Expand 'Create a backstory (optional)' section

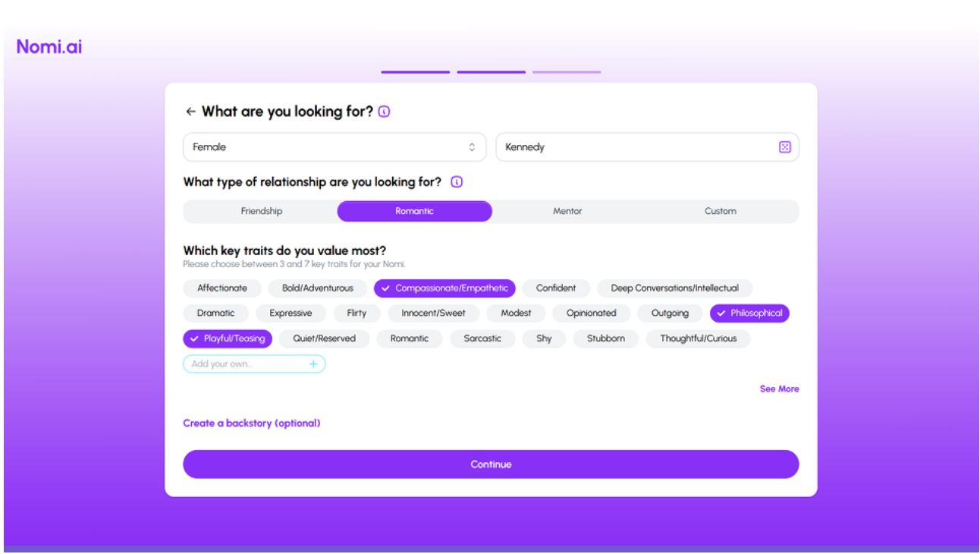tap(251, 423)
